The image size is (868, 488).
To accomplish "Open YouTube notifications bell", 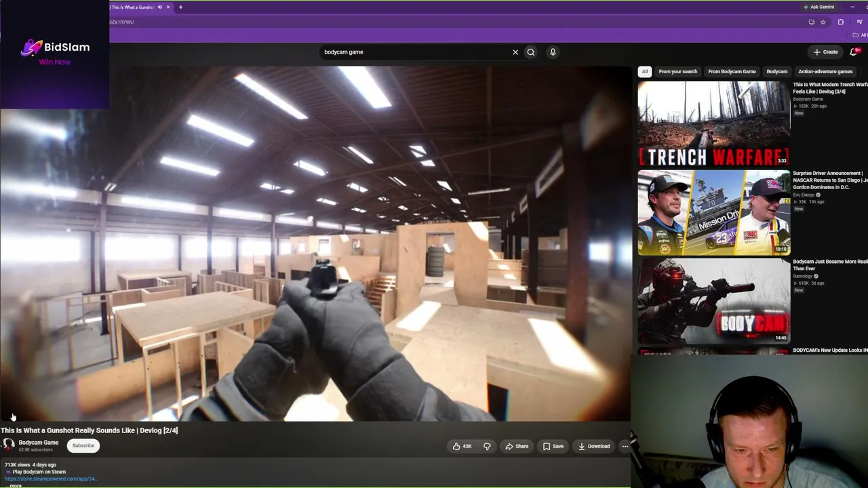I will 854,52.
